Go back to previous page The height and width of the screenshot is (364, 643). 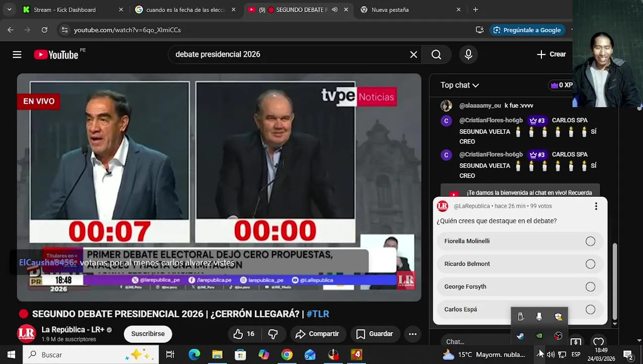(x=11, y=30)
